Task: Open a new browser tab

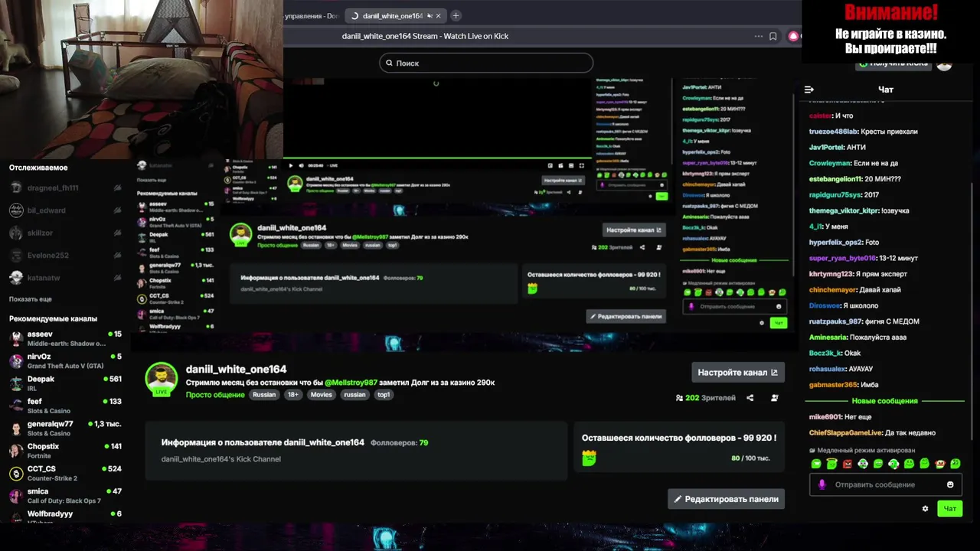Action: click(456, 15)
